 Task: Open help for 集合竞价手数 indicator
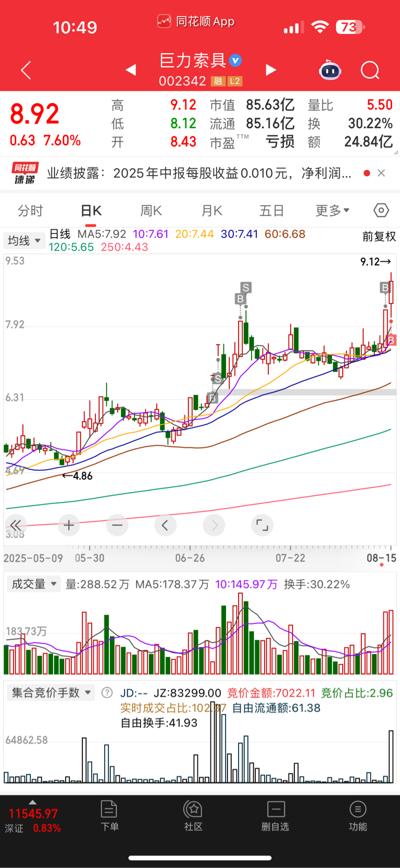click(107, 693)
